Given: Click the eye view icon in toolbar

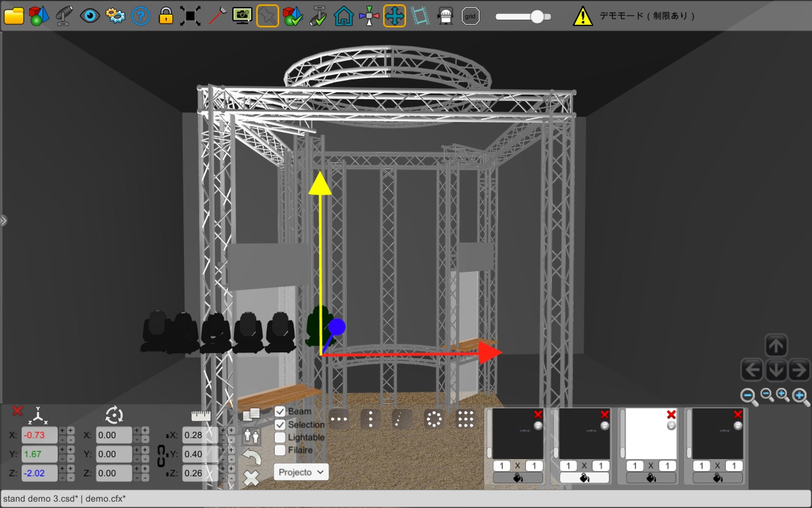Looking at the screenshot, I should click(x=90, y=16).
